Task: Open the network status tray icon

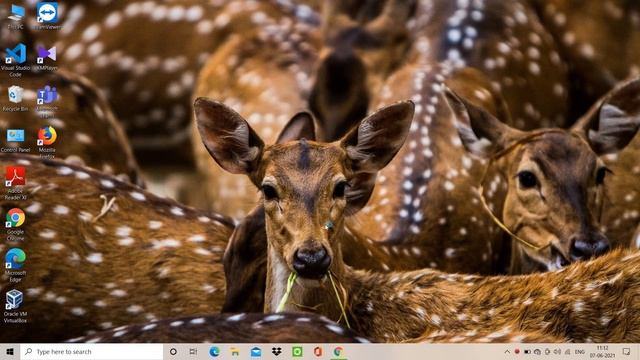Action: pyautogui.click(x=568, y=352)
